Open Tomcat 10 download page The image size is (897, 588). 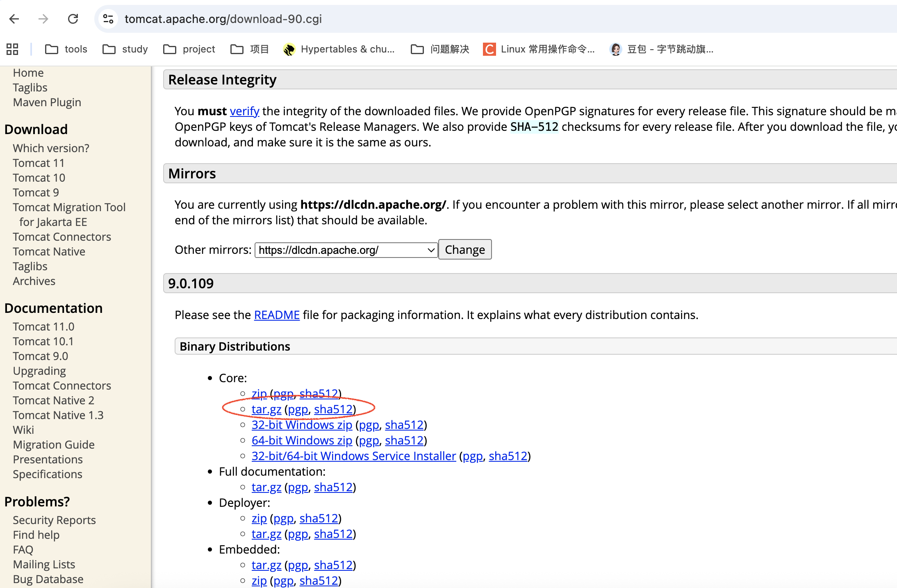point(39,178)
